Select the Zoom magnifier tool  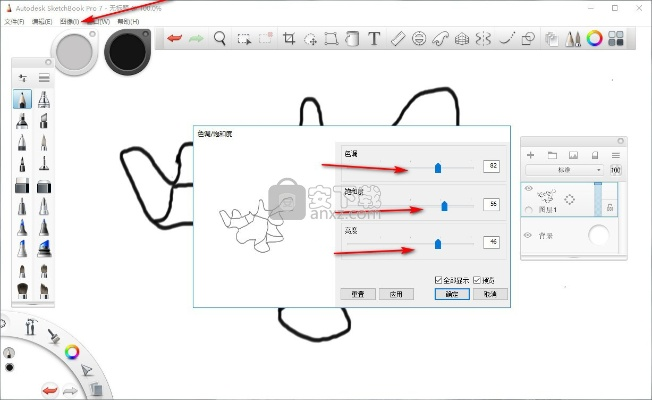point(220,38)
